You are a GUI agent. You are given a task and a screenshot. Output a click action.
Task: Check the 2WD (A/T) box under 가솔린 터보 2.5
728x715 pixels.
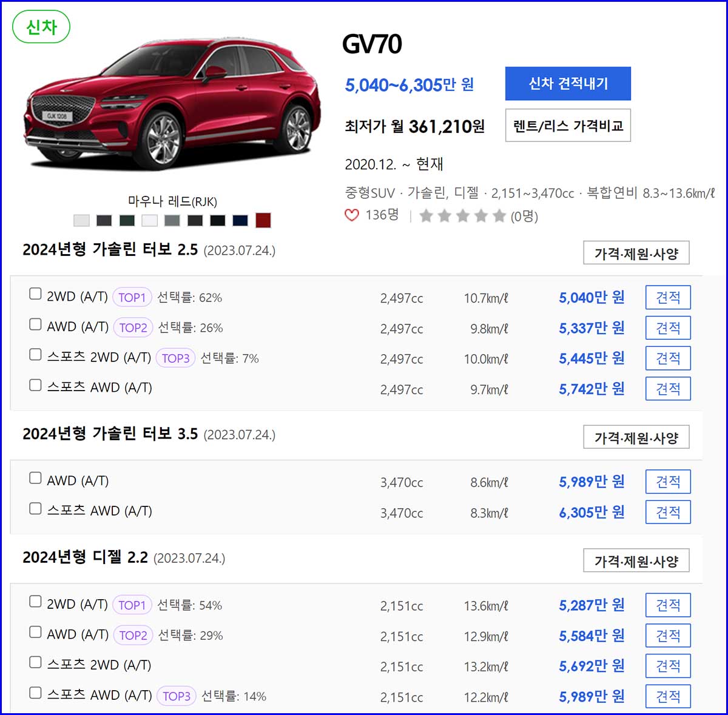pyautogui.click(x=35, y=294)
